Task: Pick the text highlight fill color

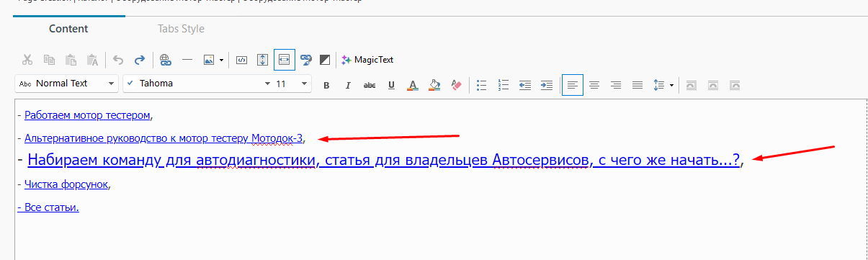Action: tap(434, 85)
